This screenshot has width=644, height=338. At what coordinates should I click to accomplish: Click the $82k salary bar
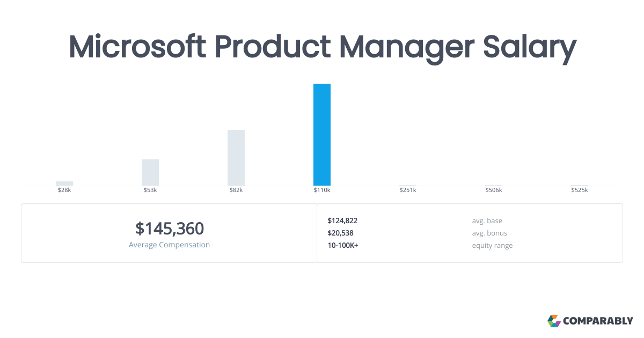[236, 158]
